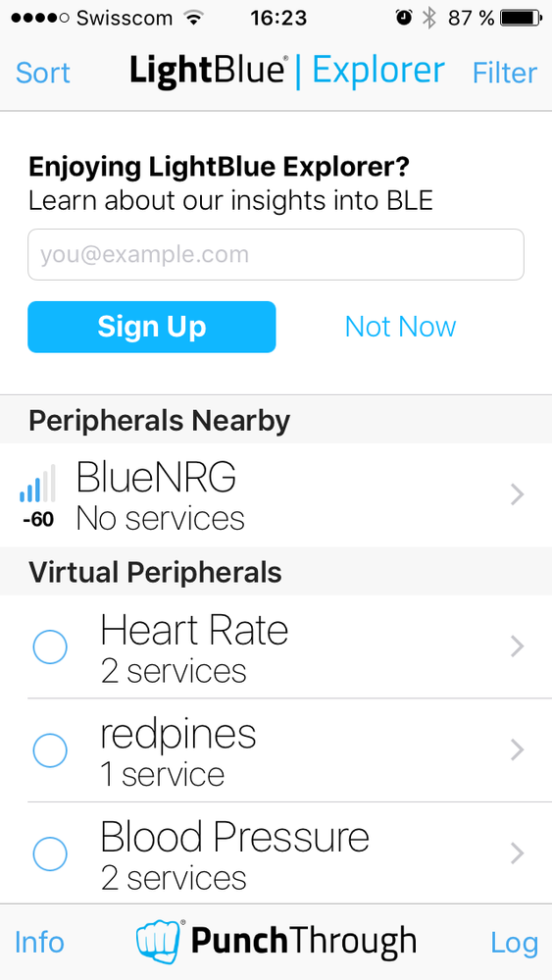Tap the LightBlue Explorer title logo
This screenshot has width=552, height=980.
click(x=287, y=72)
